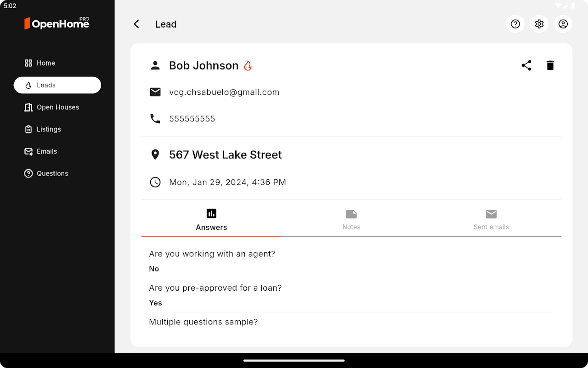This screenshot has height=368, width=588.
Task: Go back using the arrow icon
Action: (136, 24)
